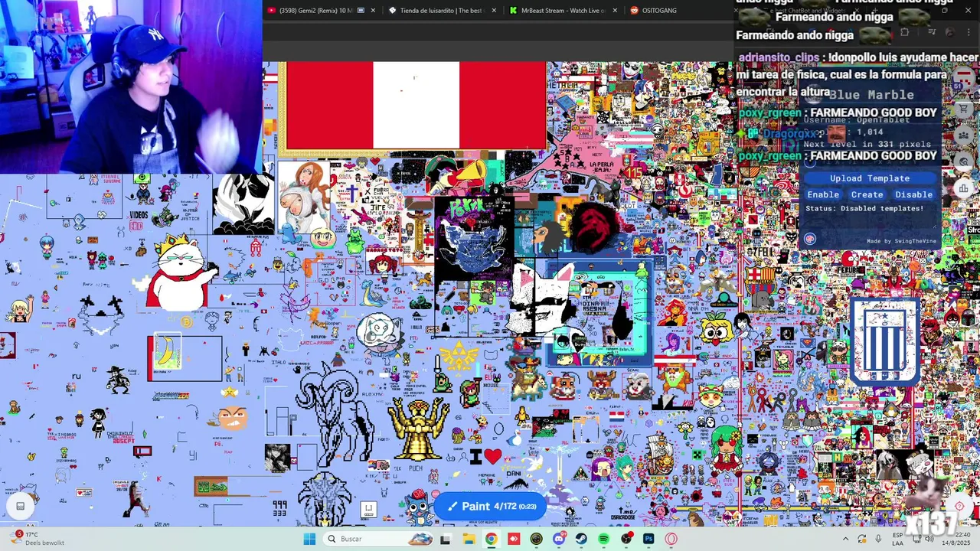Open Task View on taskbar
This screenshot has width=980, height=551.
[x=446, y=539]
